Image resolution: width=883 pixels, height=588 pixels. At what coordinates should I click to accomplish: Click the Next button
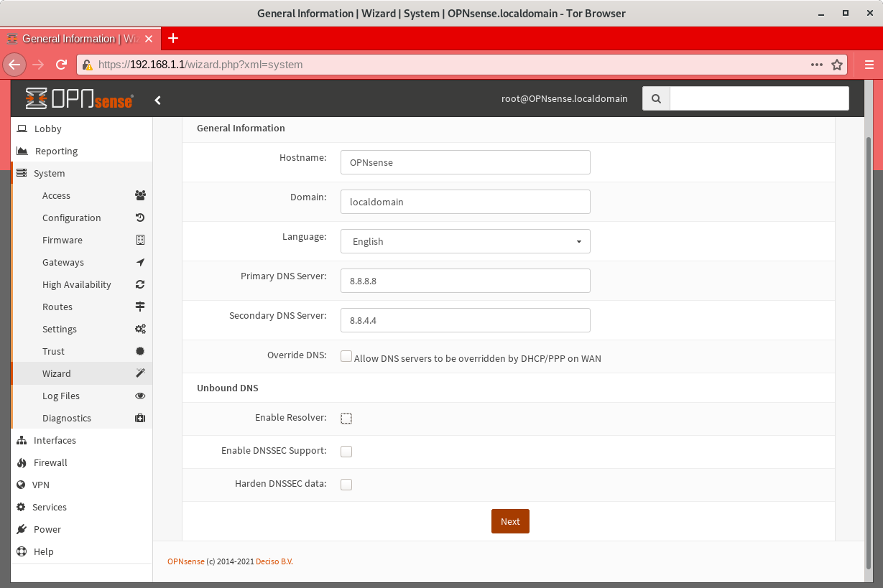510,521
